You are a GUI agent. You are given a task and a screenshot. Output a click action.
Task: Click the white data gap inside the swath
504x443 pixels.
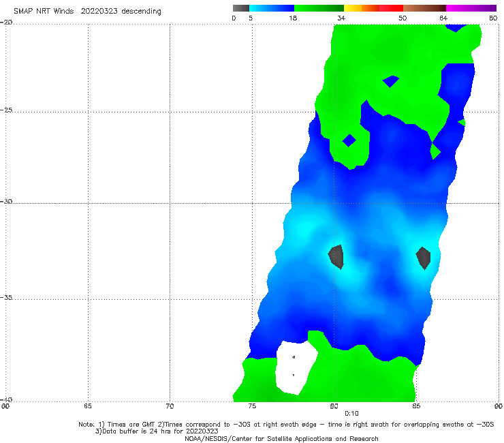tap(296, 368)
